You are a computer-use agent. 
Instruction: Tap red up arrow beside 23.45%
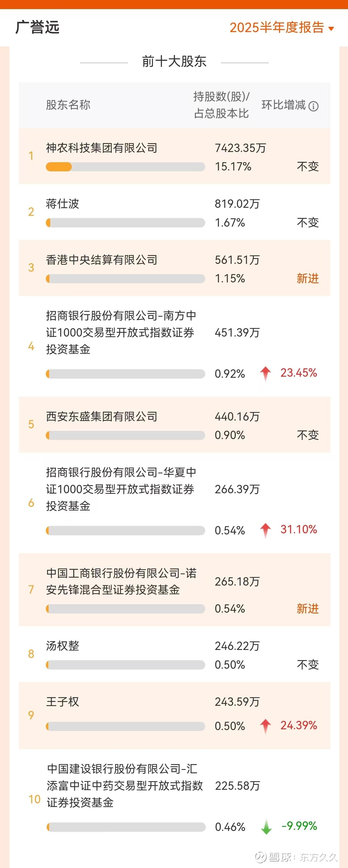click(265, 374)
